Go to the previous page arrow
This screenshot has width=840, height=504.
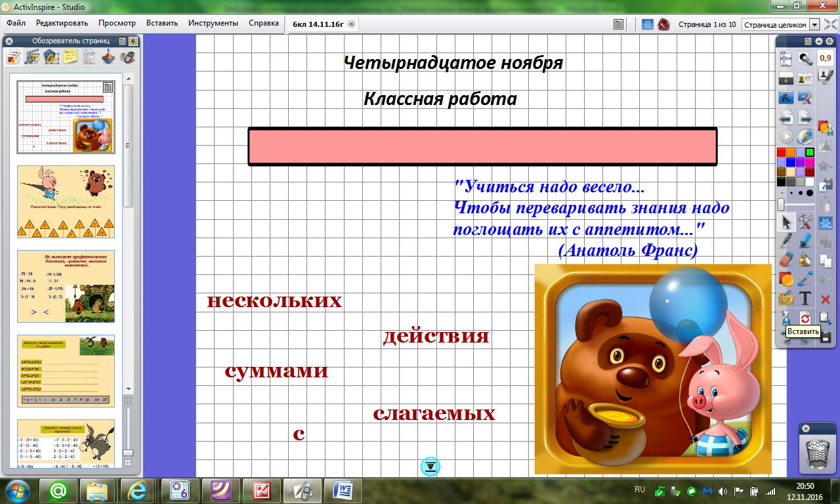pos(786,118)
